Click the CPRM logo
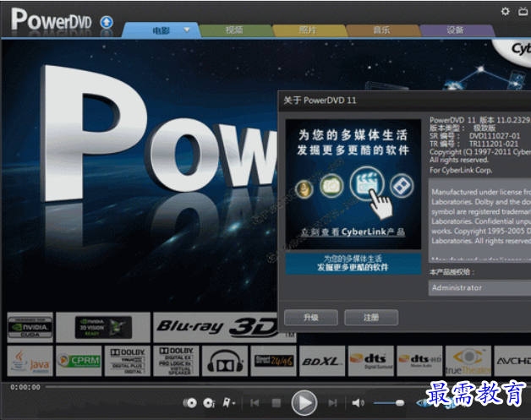531x420 pixels. coord(79,361)
